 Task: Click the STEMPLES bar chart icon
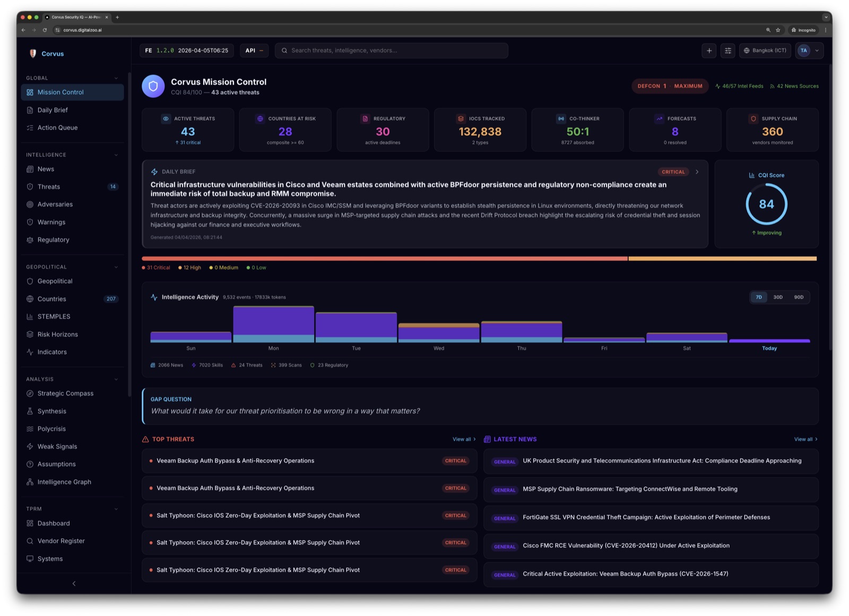[30, 317]
